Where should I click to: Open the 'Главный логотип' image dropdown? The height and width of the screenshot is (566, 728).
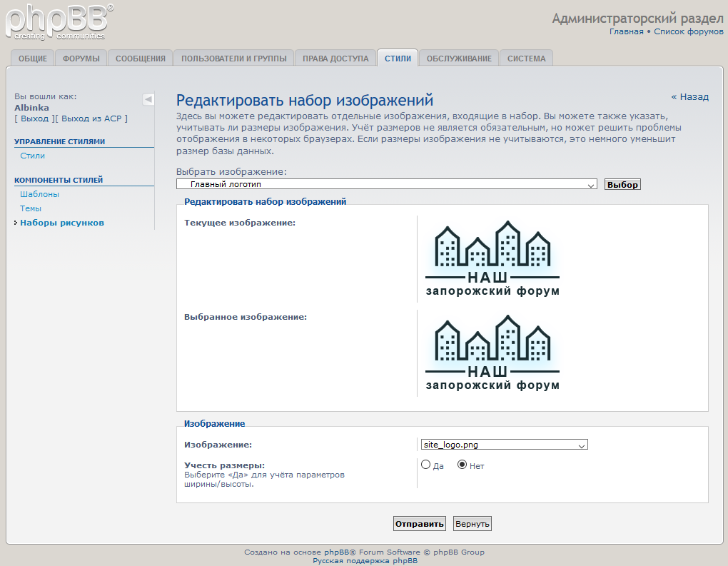(x=386, y=184)
